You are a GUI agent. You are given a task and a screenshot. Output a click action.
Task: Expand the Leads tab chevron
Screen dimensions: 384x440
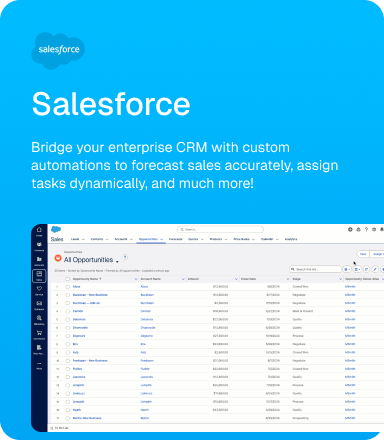click(x=83, y=239)
